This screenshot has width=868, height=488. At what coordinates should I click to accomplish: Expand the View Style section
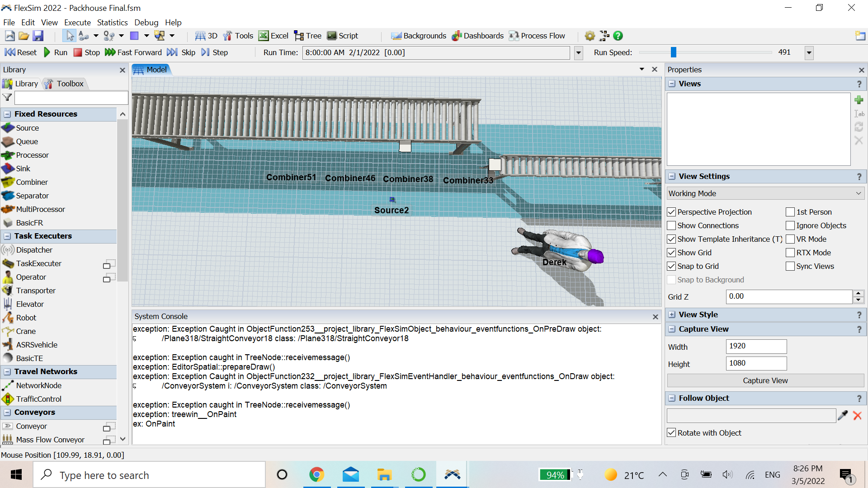(x=672, y=314)
